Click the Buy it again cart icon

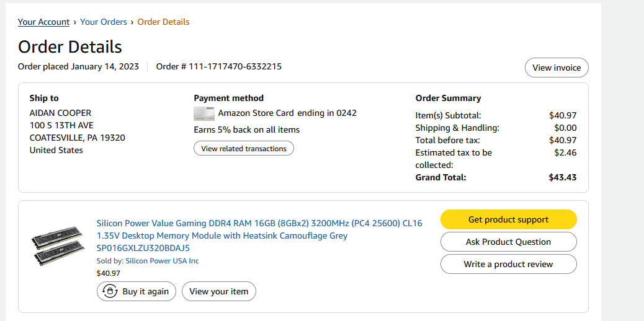tap(110, 291)
